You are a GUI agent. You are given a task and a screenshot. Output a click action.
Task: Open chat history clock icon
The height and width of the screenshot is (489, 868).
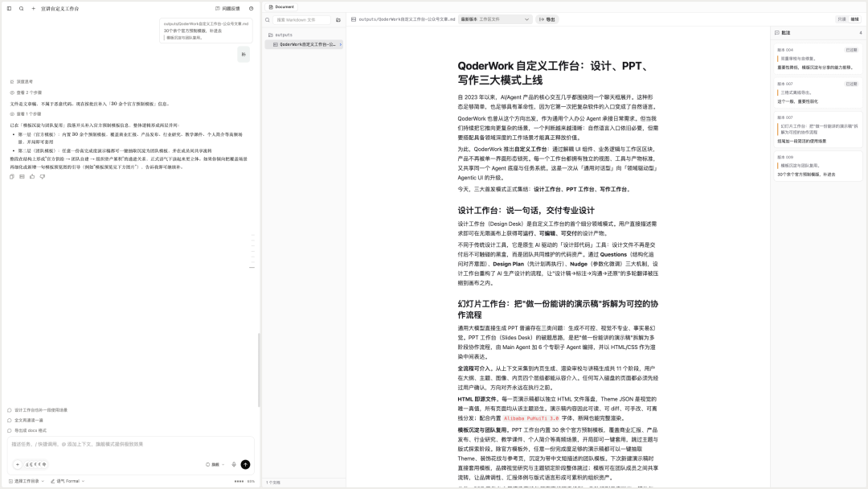pos(252,8)
